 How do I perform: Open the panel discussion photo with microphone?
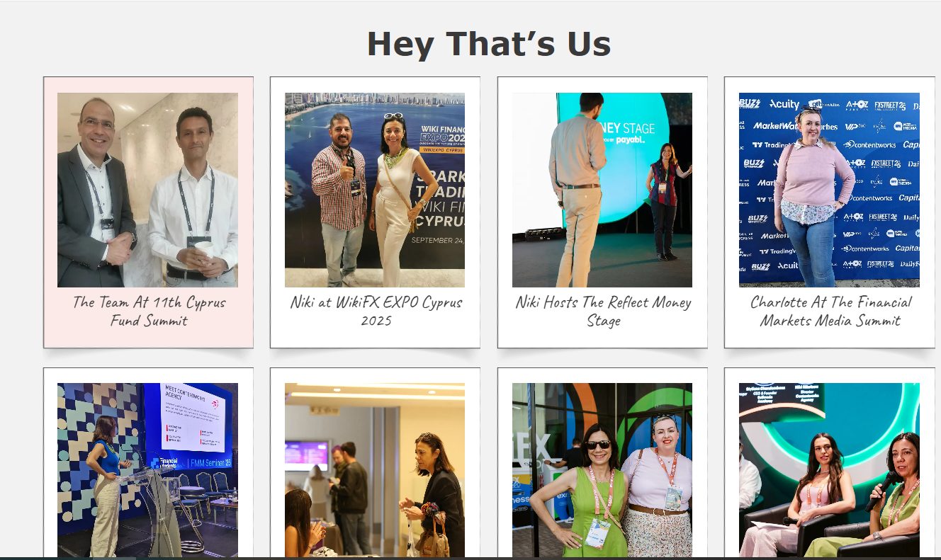(x=829, y=470)
